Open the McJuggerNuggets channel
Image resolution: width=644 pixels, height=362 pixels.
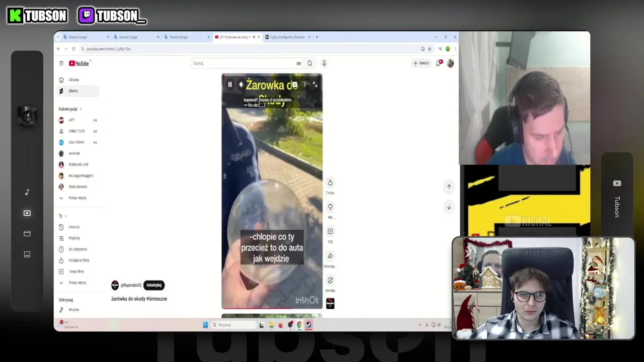click(78, 175)
